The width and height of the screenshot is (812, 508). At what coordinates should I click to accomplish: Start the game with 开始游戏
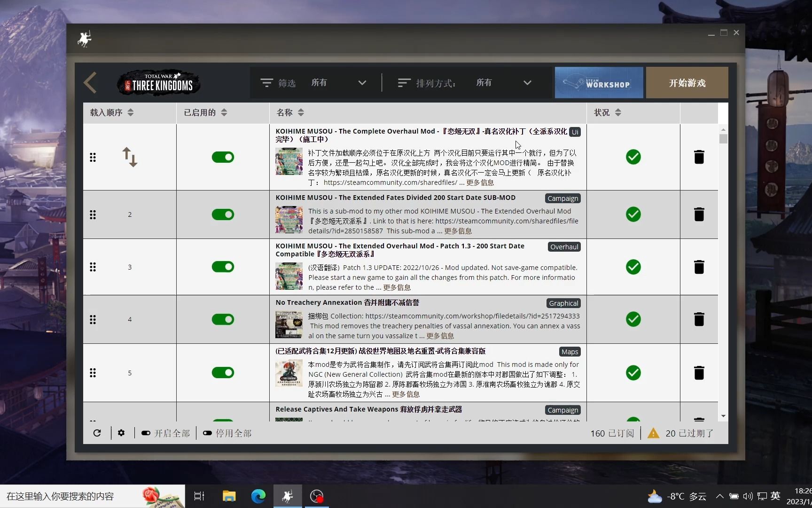tap(687, 83)
